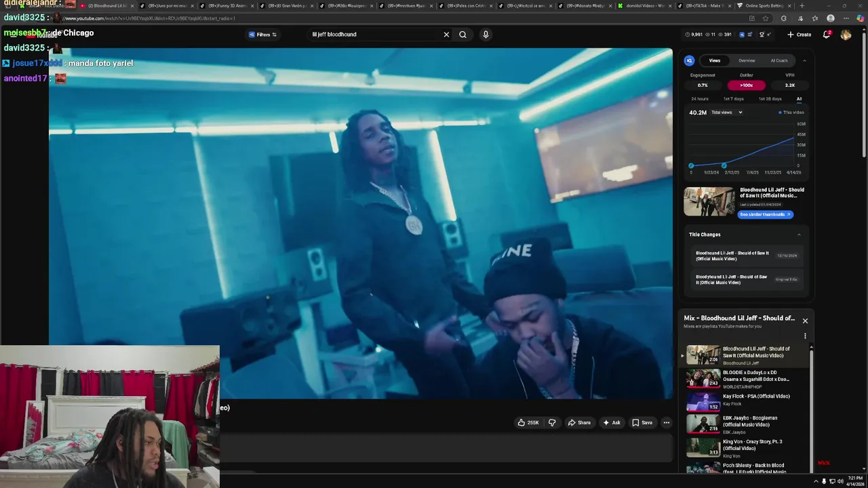Close the Mix playlist panel

(805, 321)
